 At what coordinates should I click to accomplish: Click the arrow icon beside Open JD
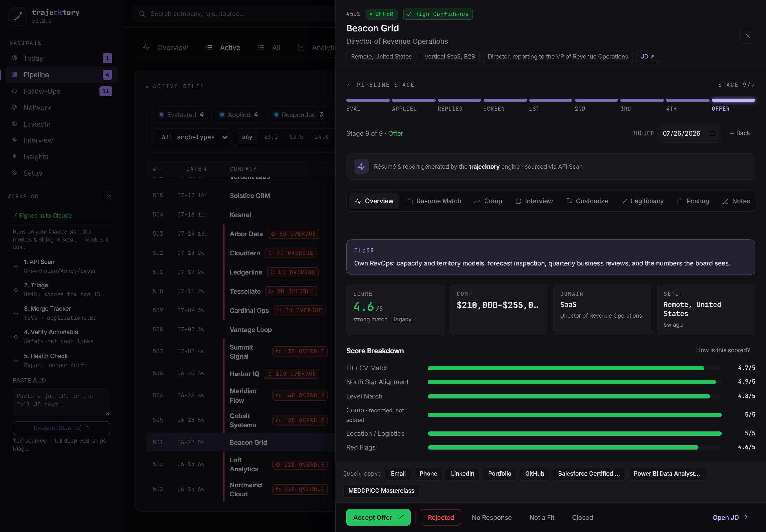pyautogui.click(x=746, y=517)
